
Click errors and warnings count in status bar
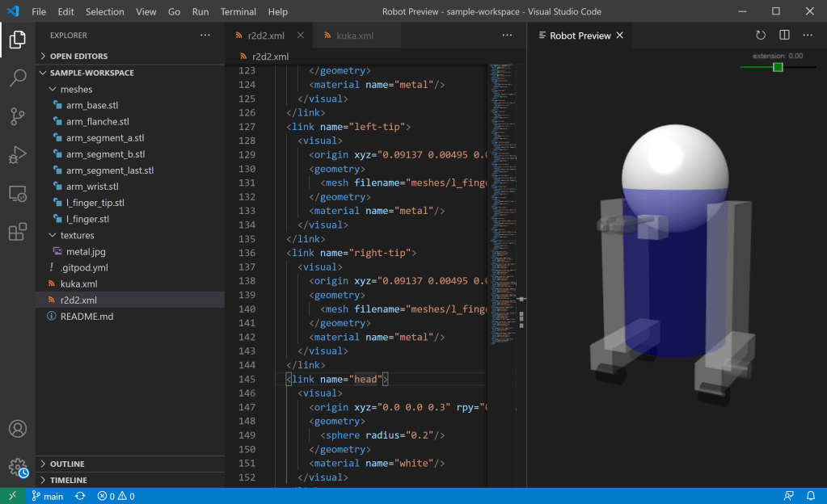pos(116,496)
